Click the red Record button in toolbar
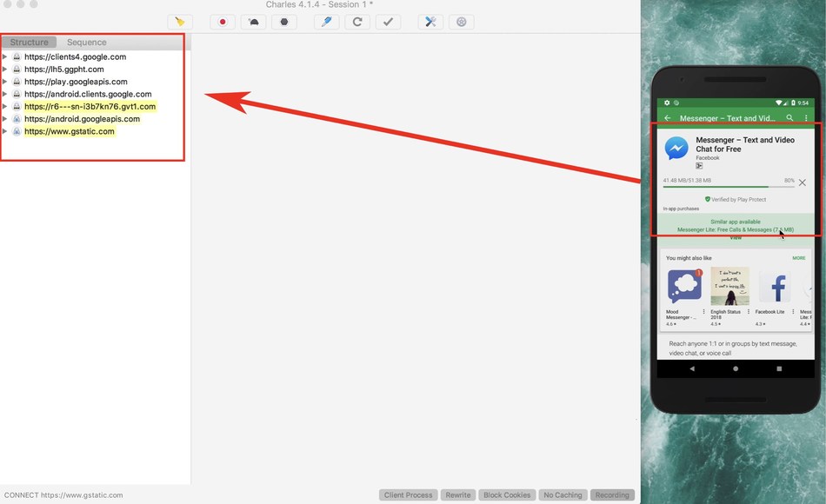Viewport: 826px width, 504px height. coord(223,22)
